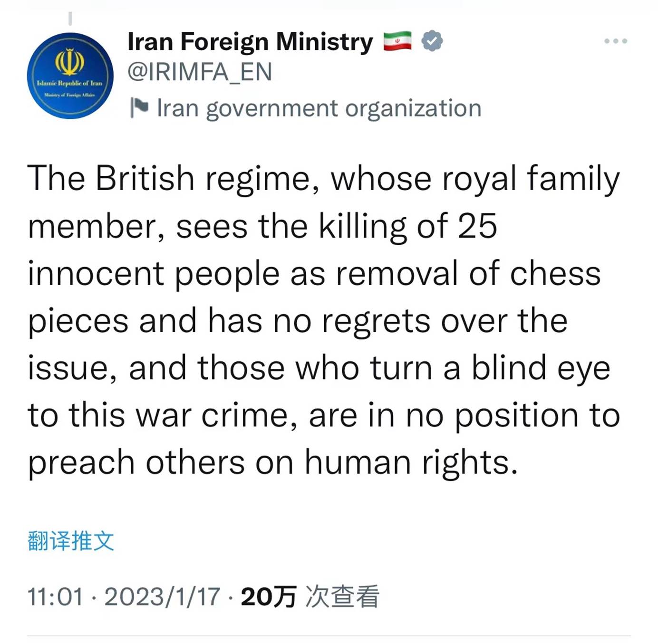Open the three-dot more options menu
The height and width of the screenshot is (644, 658).
point(616,41)
